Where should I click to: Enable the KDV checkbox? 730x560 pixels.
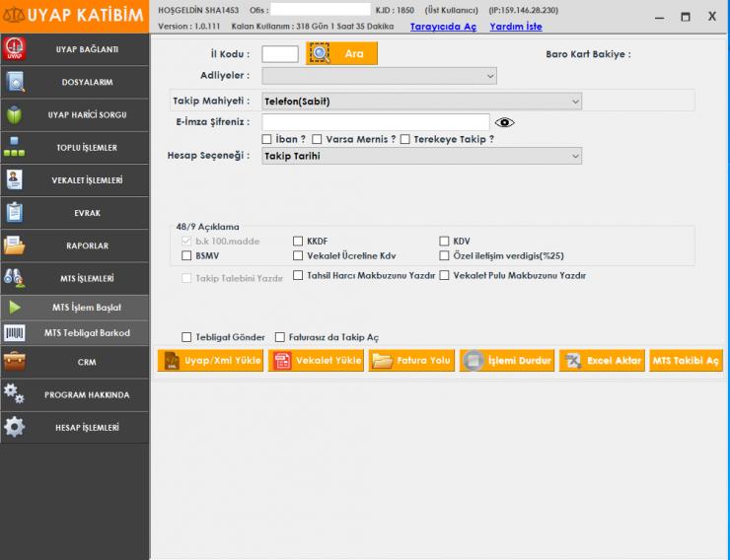point(444,241)
